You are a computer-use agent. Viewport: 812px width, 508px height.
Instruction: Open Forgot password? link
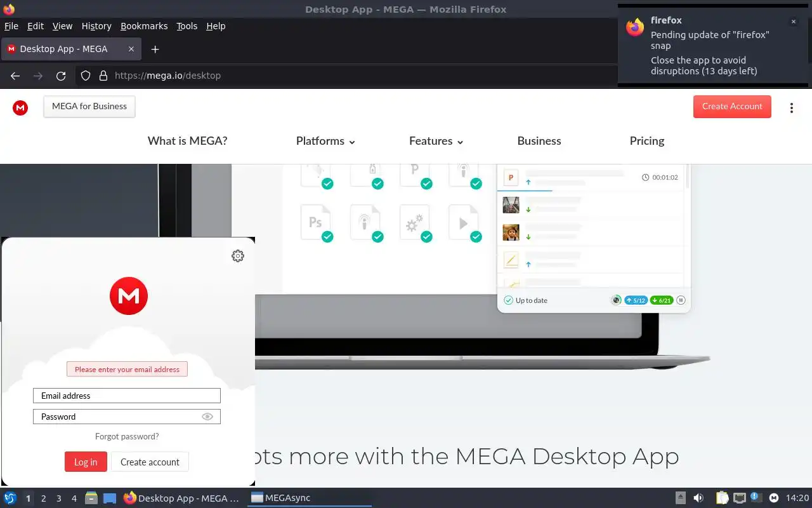127,436
